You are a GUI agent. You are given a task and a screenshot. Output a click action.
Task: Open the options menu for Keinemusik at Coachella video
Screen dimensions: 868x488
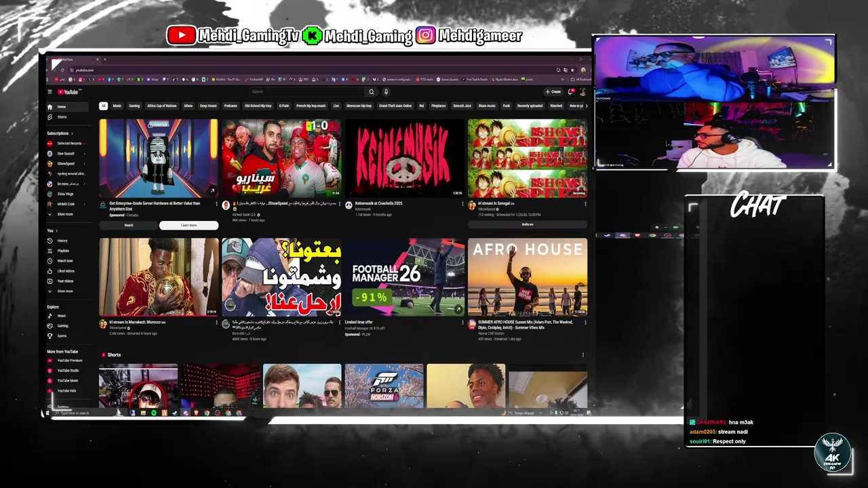462,203
